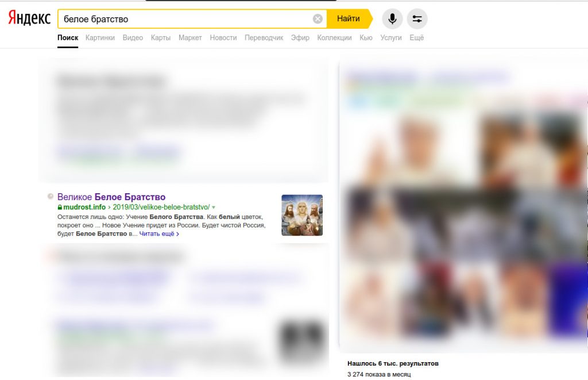Expand the dropdown arrow next to result URL
The width and height of the screenshot is (588, 380).
pyautogui.click(x=214, y=208)
